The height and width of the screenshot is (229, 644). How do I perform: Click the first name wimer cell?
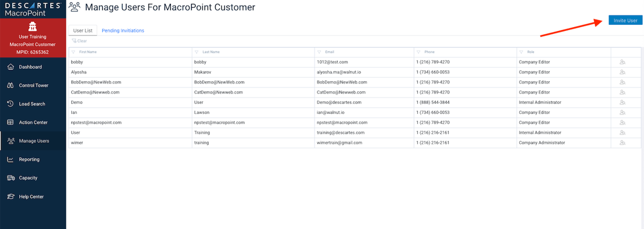(130, 143)
